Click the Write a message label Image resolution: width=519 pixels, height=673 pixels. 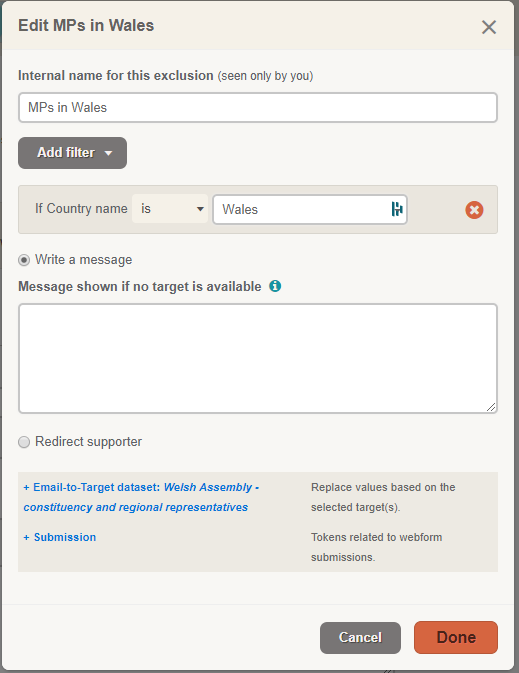pyautogui.click(x=84, y=260)
